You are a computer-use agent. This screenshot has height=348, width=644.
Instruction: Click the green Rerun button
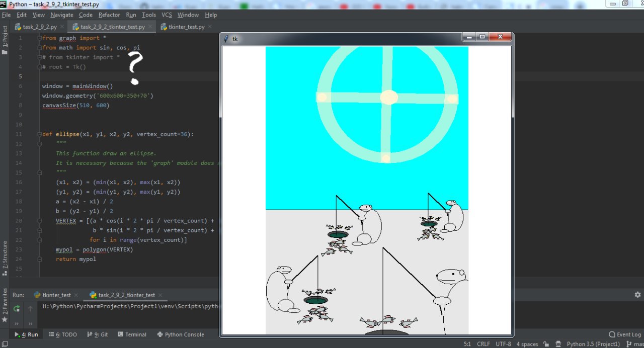pos(17,308)
